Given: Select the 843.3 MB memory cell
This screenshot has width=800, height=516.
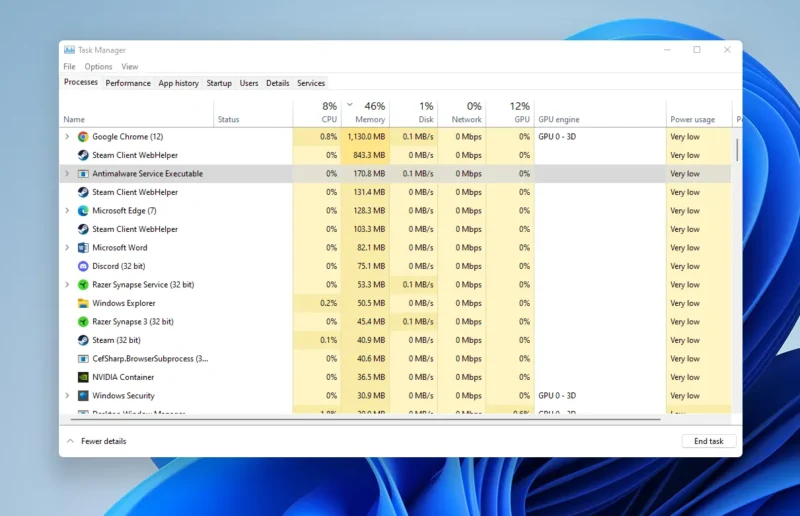Looking at the screenshot, I should 366,155.
